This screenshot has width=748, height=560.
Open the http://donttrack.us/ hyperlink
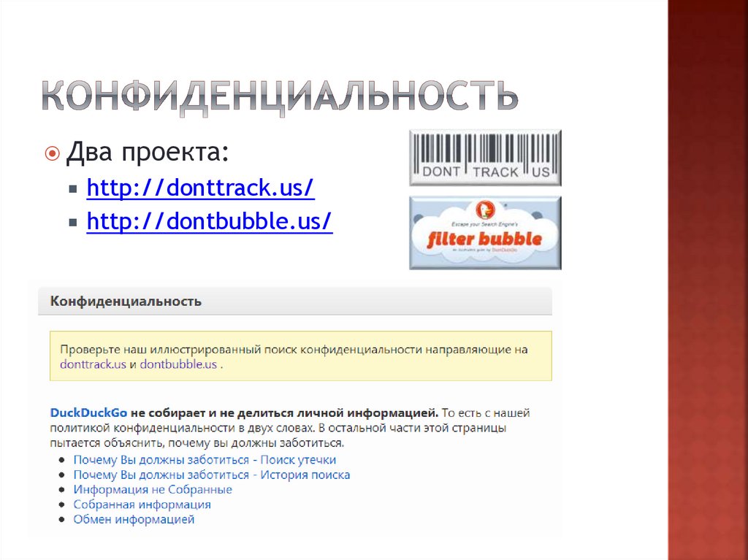pos(200,188)
